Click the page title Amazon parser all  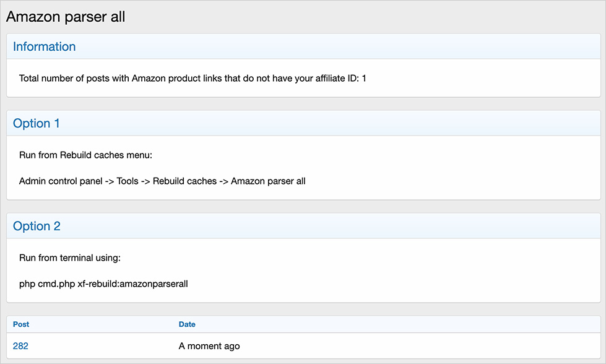tap(66, 17)
